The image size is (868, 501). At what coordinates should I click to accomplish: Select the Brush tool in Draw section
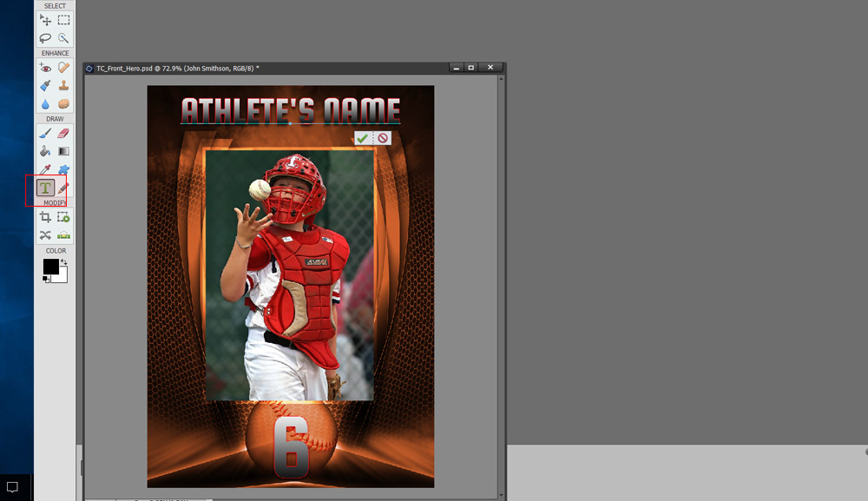(x=45, y=134)
